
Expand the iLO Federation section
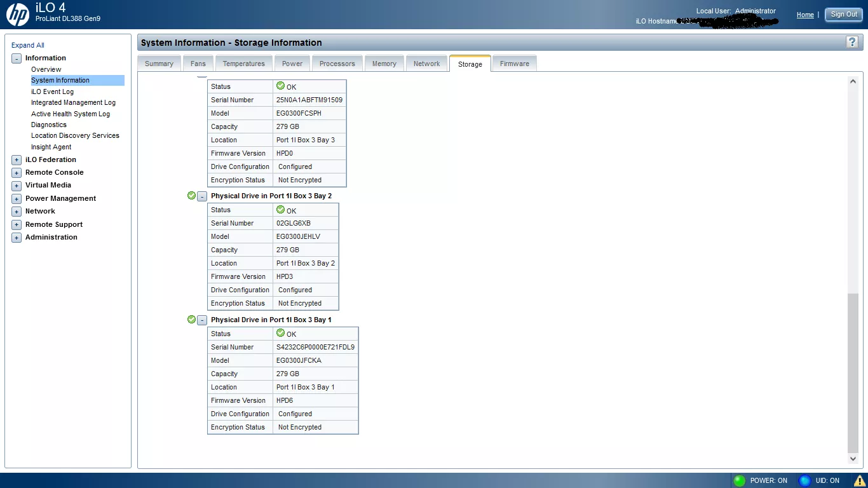pyautogui.click(x=17, y=160)
